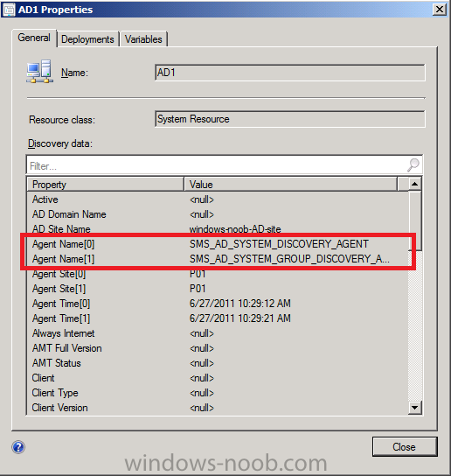451x476 pixels.
Task: Select the Agent Time[1] row
Action: click(218, 318)
